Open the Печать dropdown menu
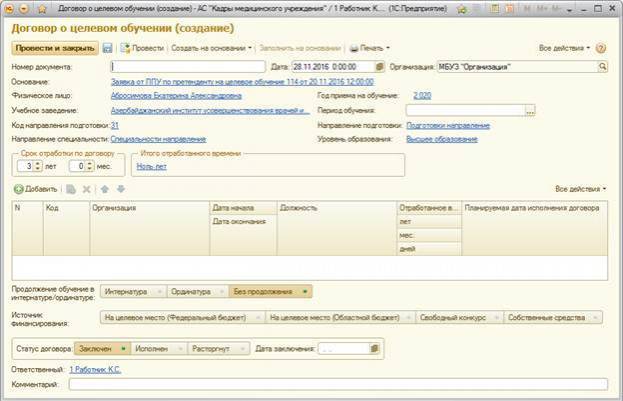 (x=372, y=48)
